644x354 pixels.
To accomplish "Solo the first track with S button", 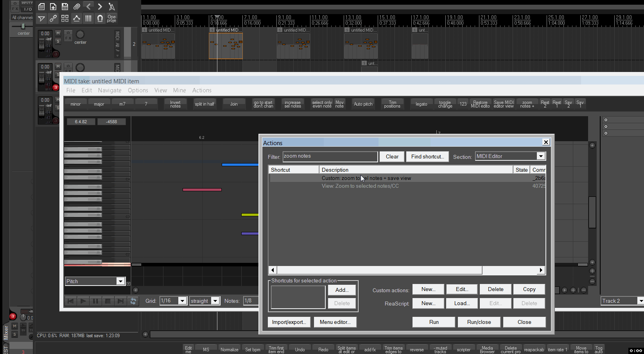I will [x=58, y=41].
